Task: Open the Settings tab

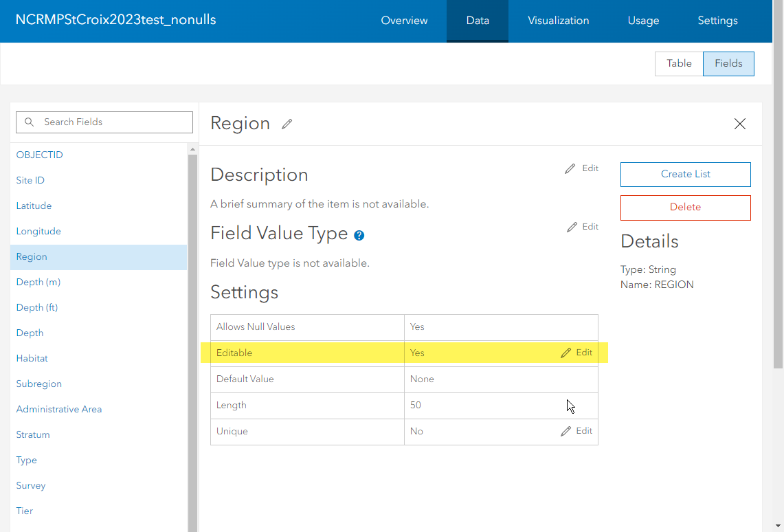Action: (x=717, y=21)
